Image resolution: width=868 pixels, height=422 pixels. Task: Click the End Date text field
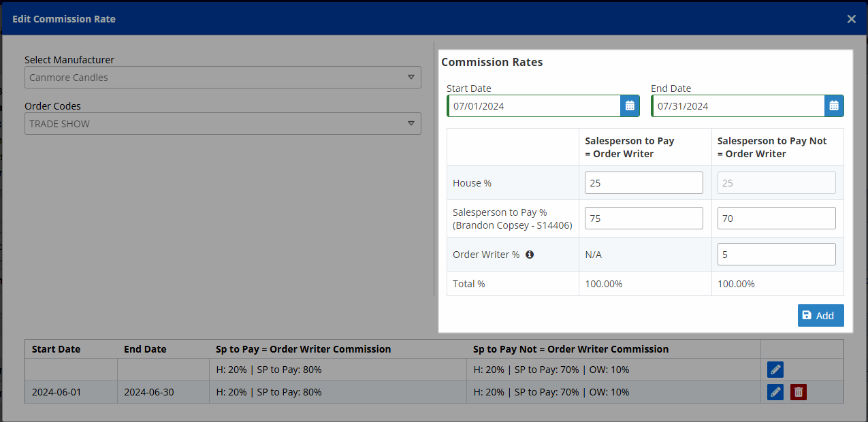738,106
